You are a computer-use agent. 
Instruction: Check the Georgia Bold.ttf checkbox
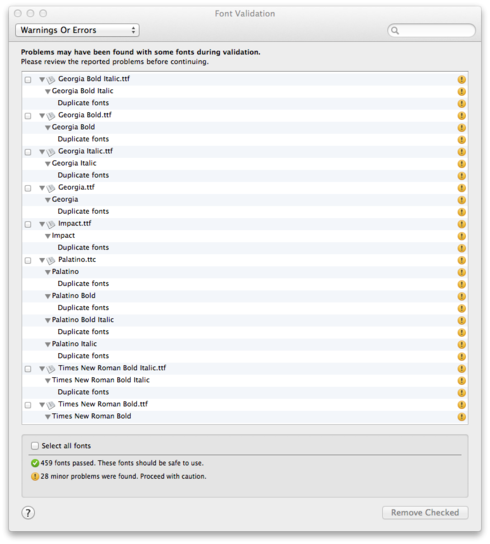click(28, 116)
